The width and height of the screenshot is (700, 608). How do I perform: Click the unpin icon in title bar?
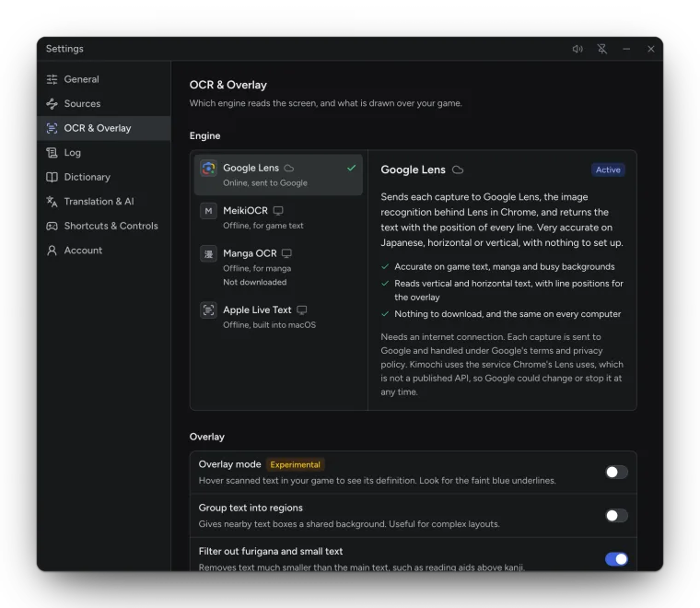[x=602, y=49]
